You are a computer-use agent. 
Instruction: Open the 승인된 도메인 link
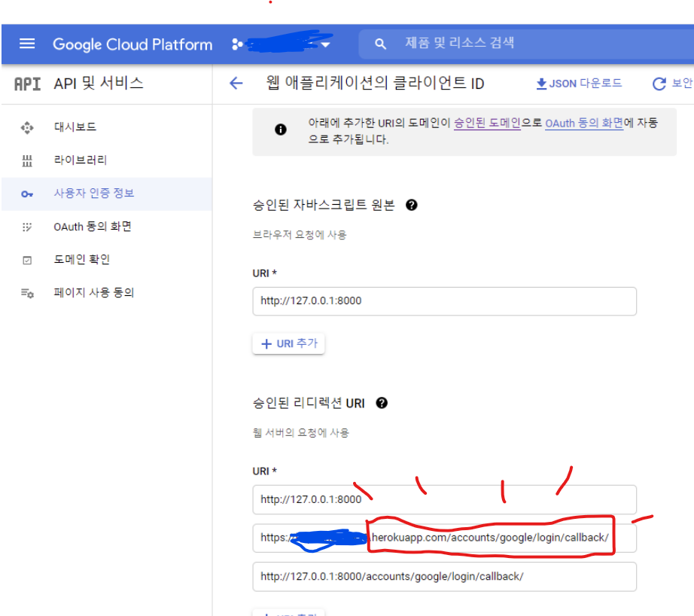click(487, 123)
